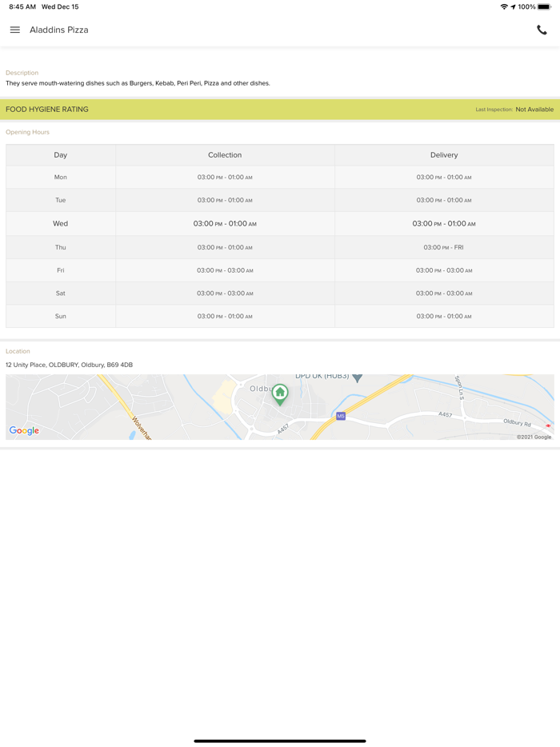Click the address 12 Unity Place text
The height and width of the screenshot is (747, 560).
69,365
